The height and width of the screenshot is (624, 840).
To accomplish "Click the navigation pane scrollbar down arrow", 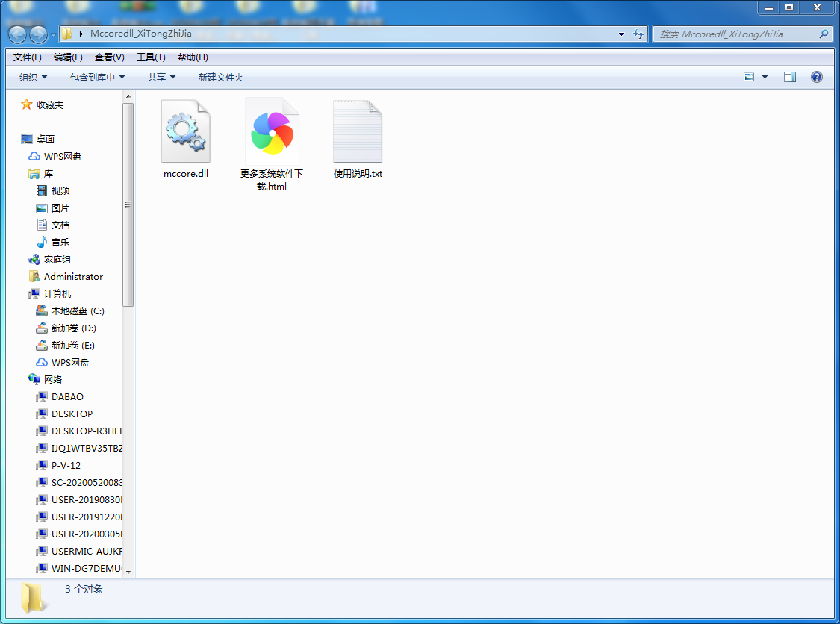I will click(128, 572).
